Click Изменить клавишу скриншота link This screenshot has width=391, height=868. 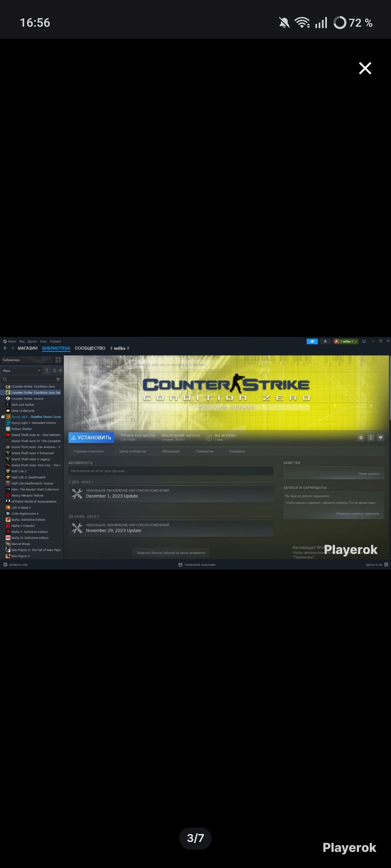358,514
